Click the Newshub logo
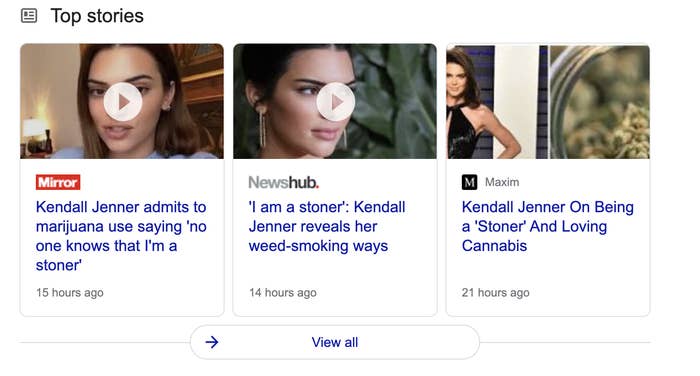Screen dimensions: 700x376 (x=283, y=182)
